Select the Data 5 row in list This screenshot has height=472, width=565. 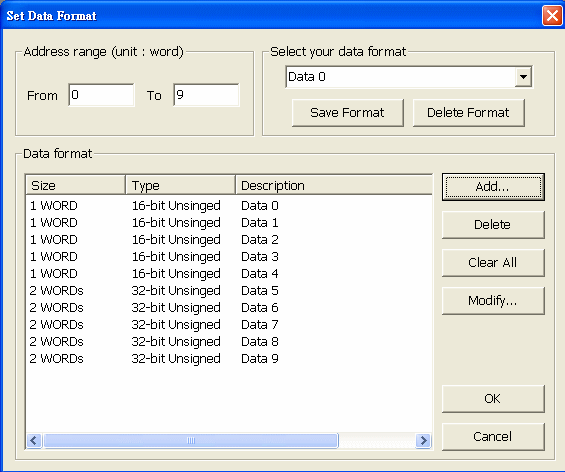229,290
